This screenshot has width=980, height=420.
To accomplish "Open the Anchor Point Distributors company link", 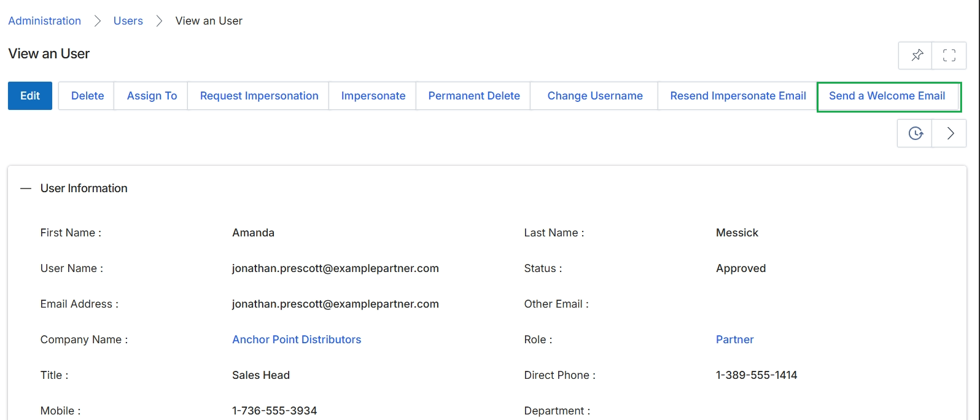I will click(x=297, y=340).
